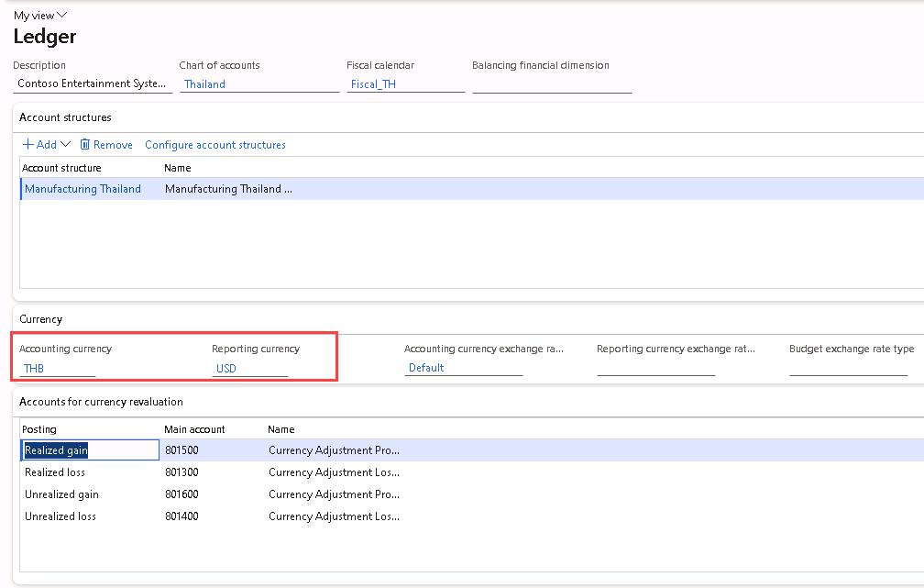The height and width of the screenshot is (588, 924).
Task: Open Configure account structures
Action: click(x=215, y=145)
